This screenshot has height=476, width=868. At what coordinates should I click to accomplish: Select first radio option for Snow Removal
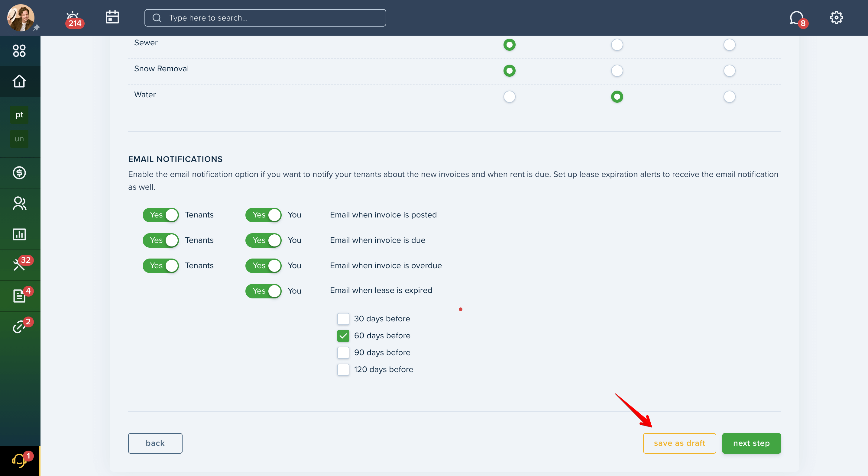click(509, 71)
